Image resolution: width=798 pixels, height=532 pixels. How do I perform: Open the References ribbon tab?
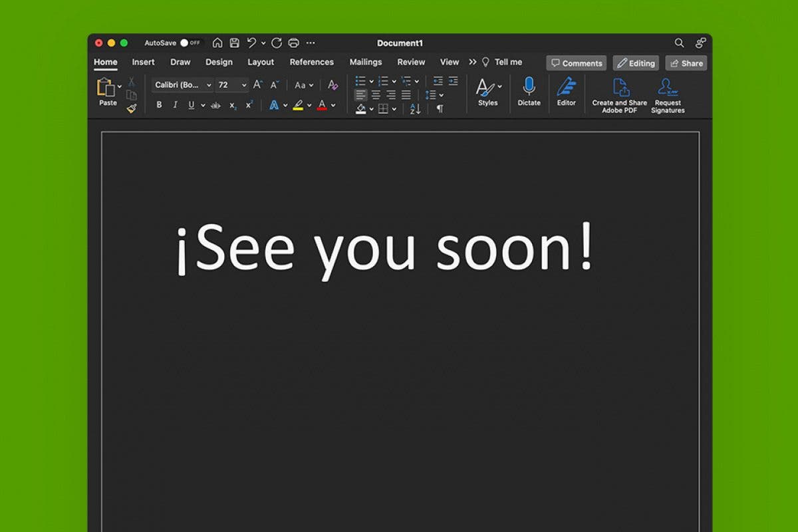(x=312, y=62)
